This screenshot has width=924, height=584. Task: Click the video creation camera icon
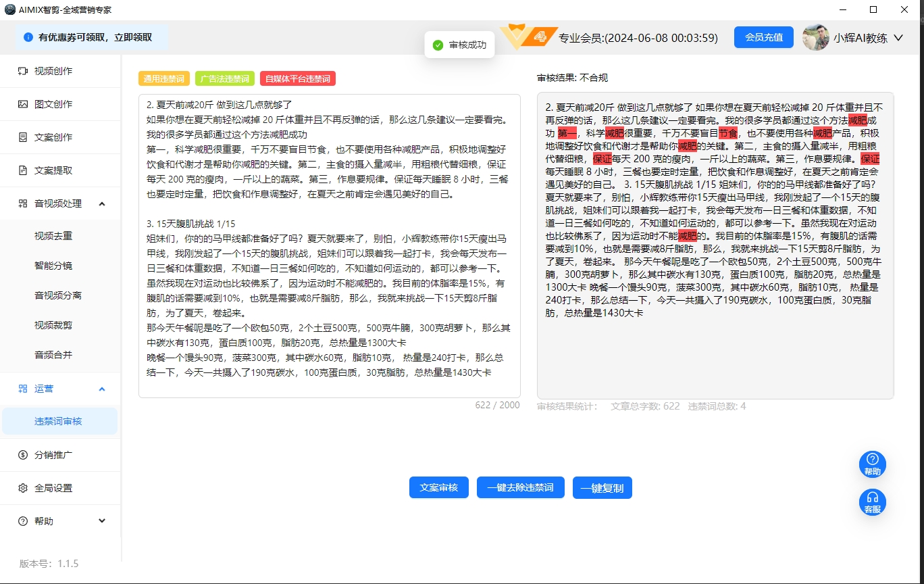coord(23,71)
